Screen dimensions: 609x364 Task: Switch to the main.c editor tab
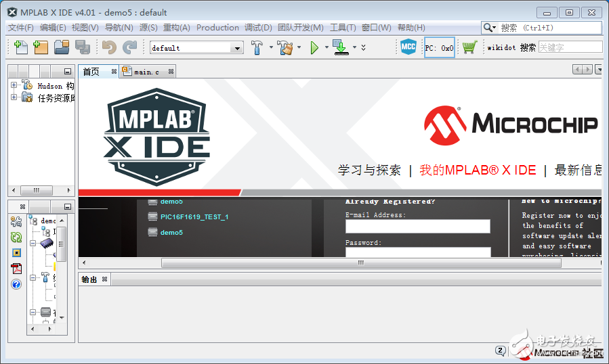click(x=146, y=72)
